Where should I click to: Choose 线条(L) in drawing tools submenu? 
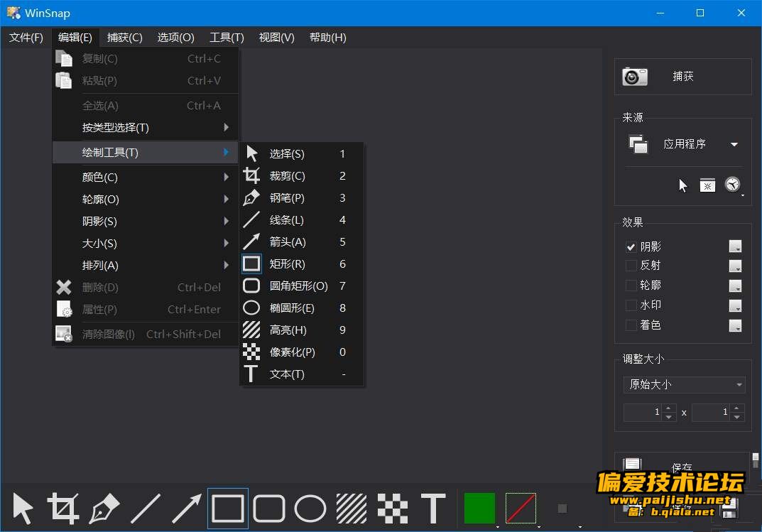point(301,220)
